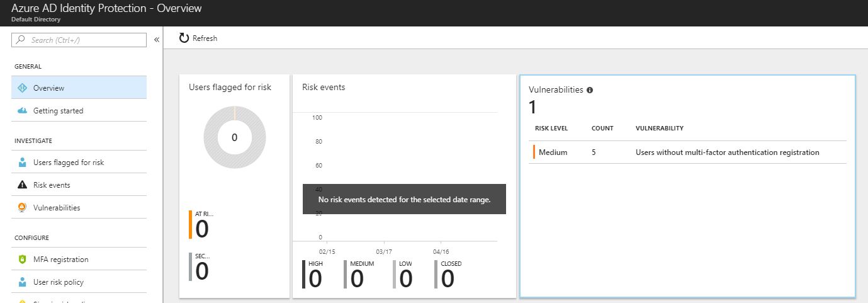This screenshot has width=868, height=303.
Task: Click the MFA registration lock icon
Action: point(22,260)
